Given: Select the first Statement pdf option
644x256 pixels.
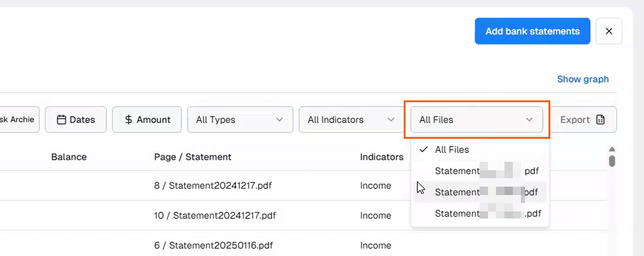Looking at the screenshot, I should click(480, 171).
